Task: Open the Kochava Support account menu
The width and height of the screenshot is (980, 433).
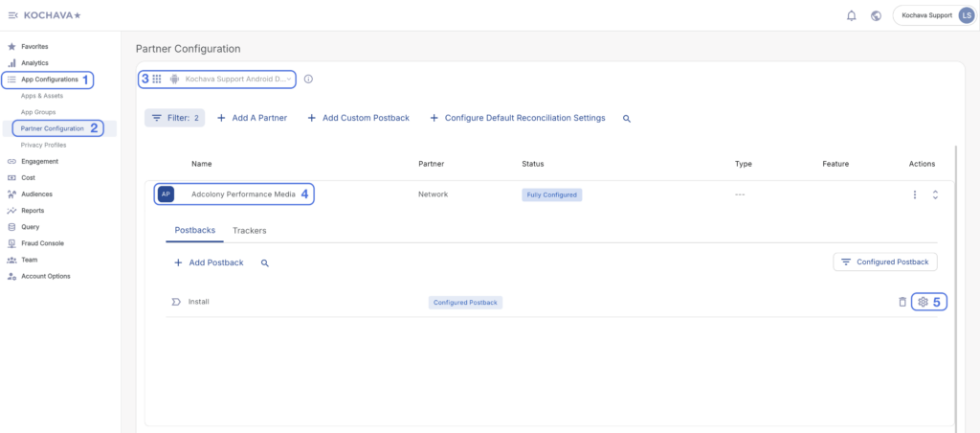Action: tap(932, 15)
